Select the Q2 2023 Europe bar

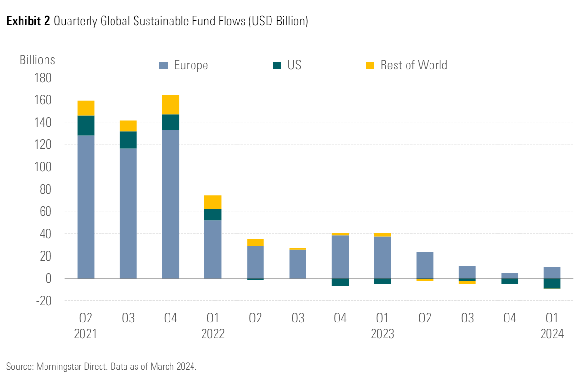pyautogui.click(x=425, y=265)
